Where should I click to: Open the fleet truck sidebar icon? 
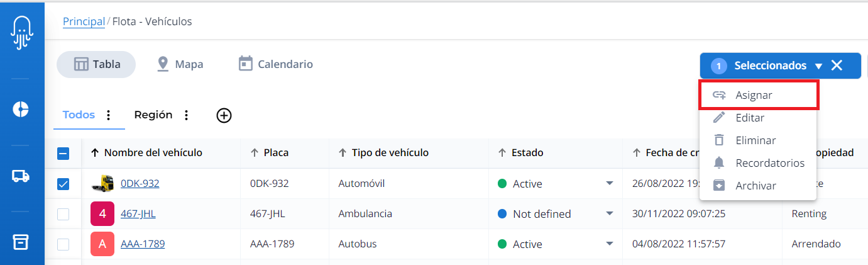click(x=21, y=176)
